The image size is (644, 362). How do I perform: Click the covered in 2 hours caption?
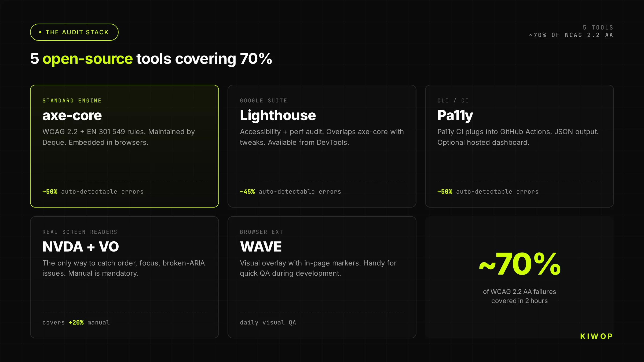click(x=519, y=301)
